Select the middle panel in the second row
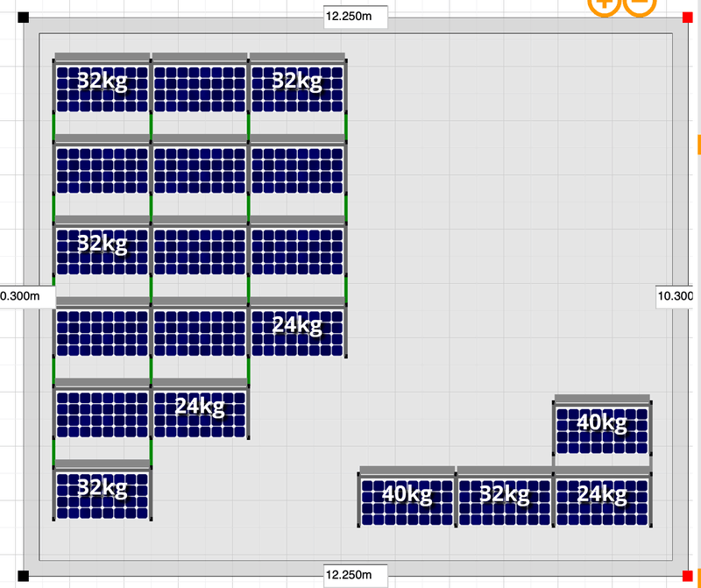 (x=200, y=170)
